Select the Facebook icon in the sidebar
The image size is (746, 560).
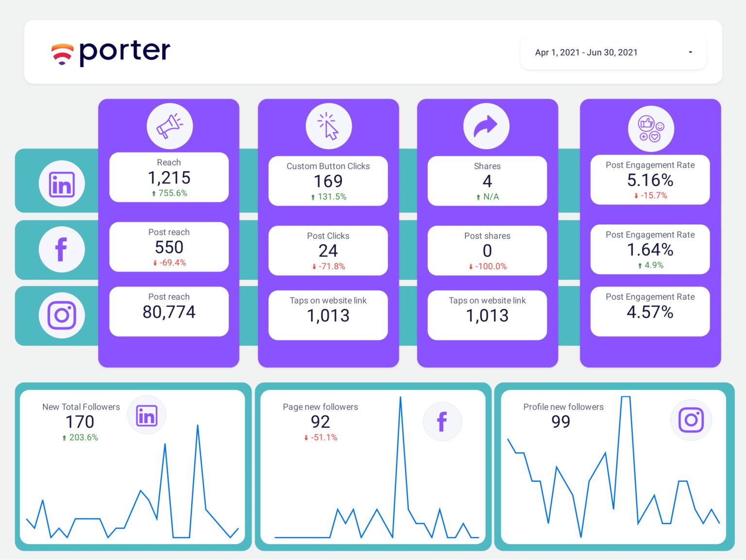pos(62,249)
